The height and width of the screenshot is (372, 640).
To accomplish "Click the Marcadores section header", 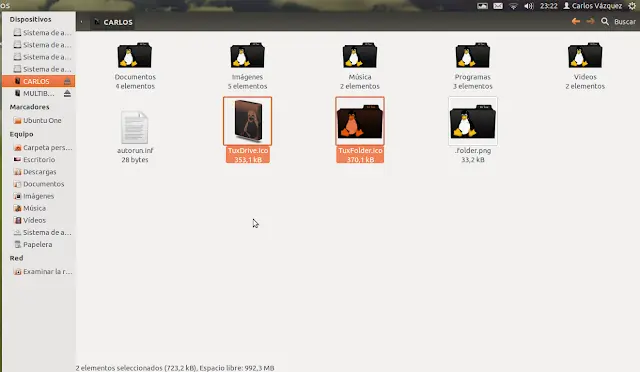I will [29, 107].
